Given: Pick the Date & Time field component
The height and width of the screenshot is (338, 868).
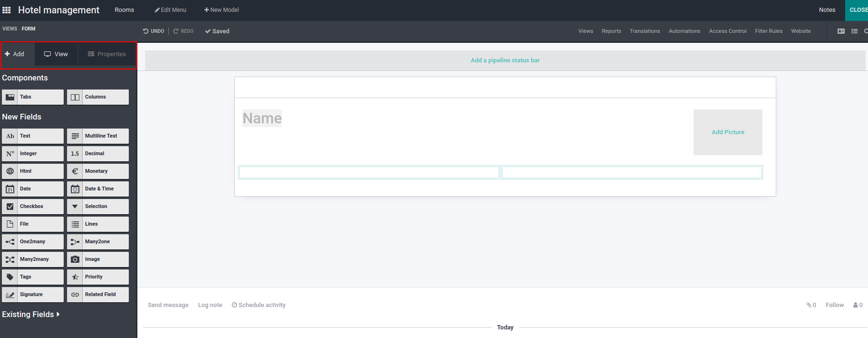Looking at the screenshot, I should [x=98, y=189].
